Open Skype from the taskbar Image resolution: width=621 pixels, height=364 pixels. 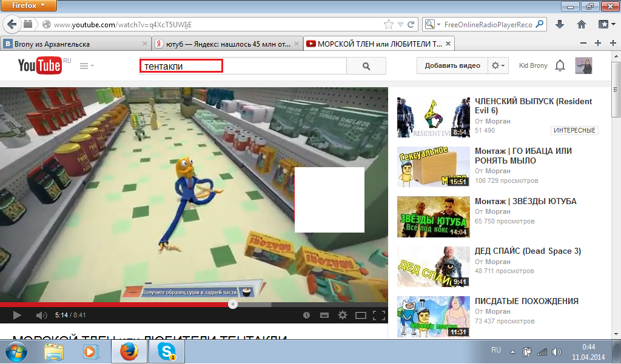166,352
